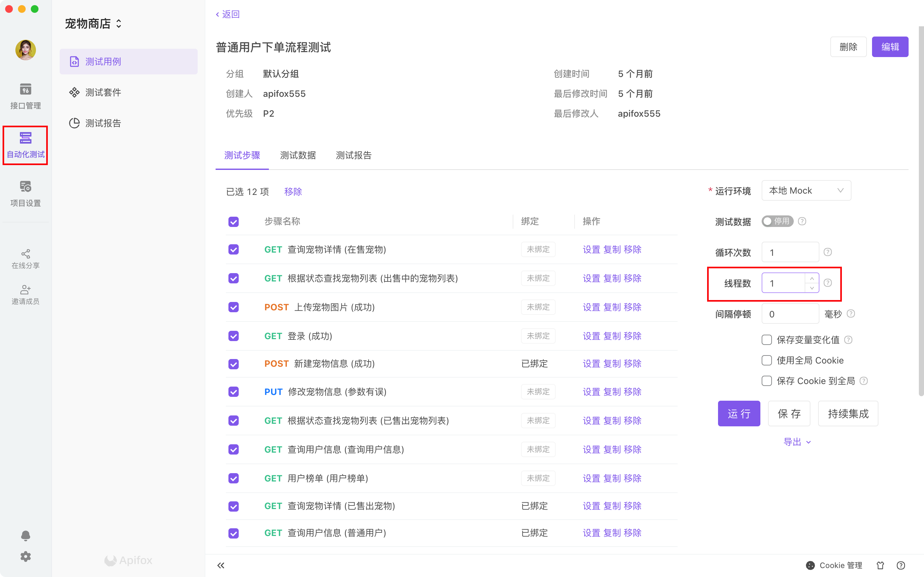Open the settings gear icon

(25, 556)
